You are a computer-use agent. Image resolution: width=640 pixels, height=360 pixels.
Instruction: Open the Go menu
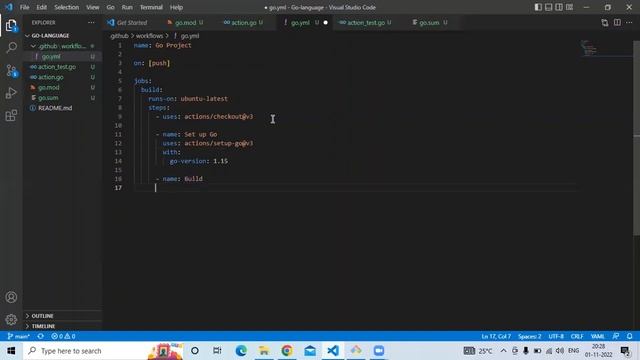[110, 7]
